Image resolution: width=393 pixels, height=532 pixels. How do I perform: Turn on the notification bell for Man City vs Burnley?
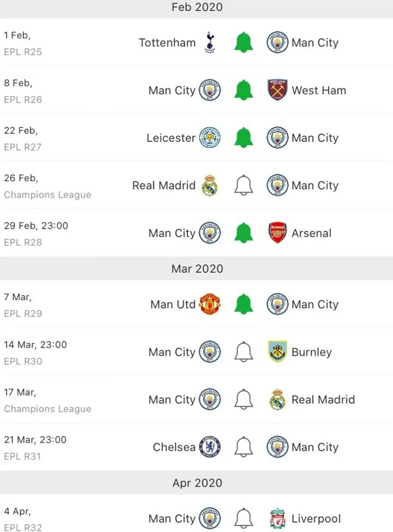pyautogui.click(x=243, y=352)
